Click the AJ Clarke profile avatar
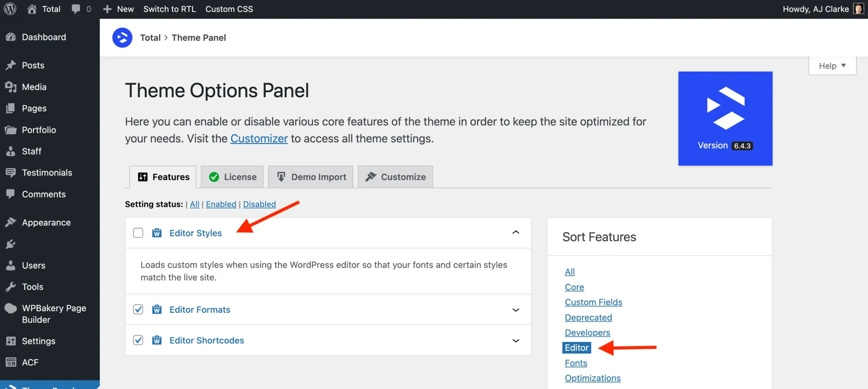Screen dimensions: 868x389 (858, 9)
